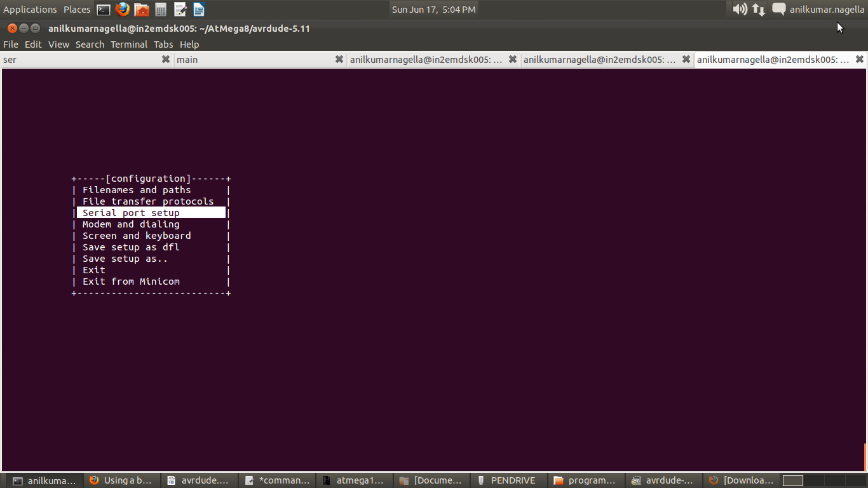Switch to 'program...' folder window in taskbar
Image resolution: width=868 pixels, height=488 pixels.
586,480
